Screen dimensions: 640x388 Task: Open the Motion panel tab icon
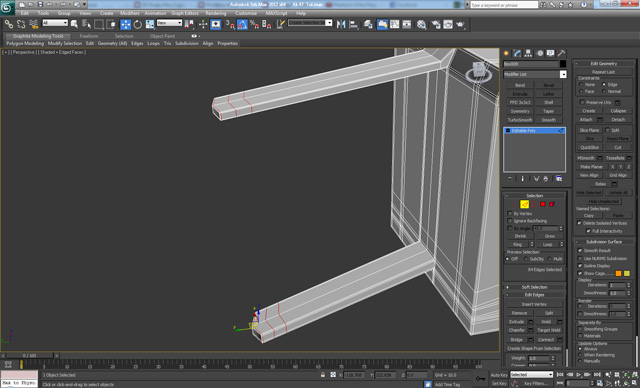click(540, 53)
